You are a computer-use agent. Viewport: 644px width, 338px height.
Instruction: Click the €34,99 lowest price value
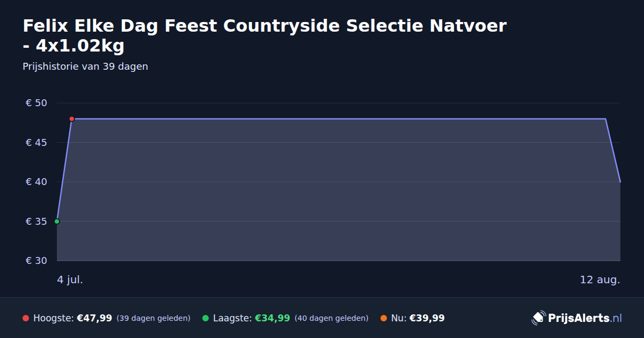[x=273, y=318]
